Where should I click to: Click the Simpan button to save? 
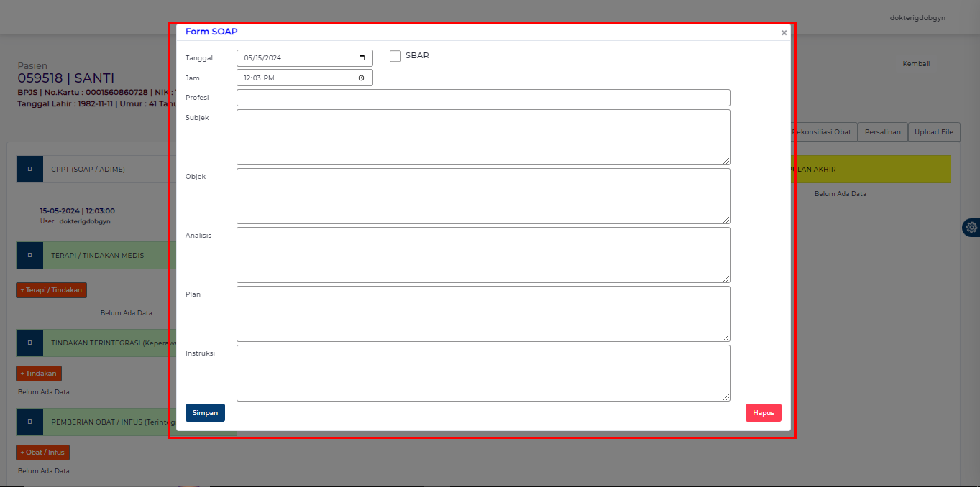pyautogui.click(x=205, y=412)
